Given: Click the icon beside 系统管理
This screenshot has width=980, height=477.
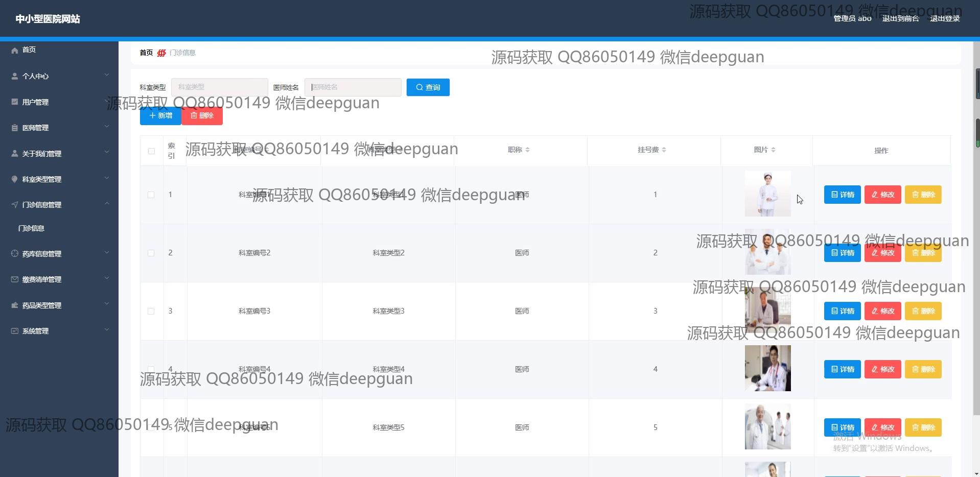Looking at the screenshot, I should [15, 331].
